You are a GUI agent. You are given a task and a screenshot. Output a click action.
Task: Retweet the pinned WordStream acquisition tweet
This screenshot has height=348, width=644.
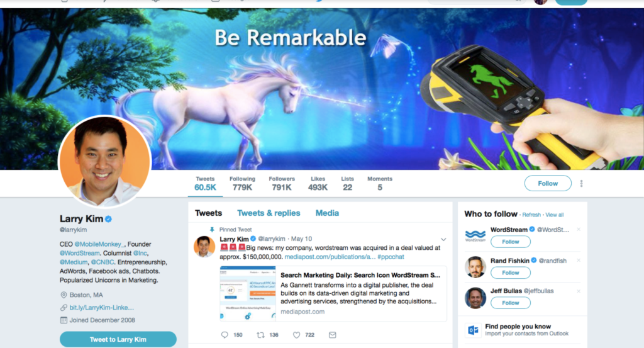(x=260, y=335)
